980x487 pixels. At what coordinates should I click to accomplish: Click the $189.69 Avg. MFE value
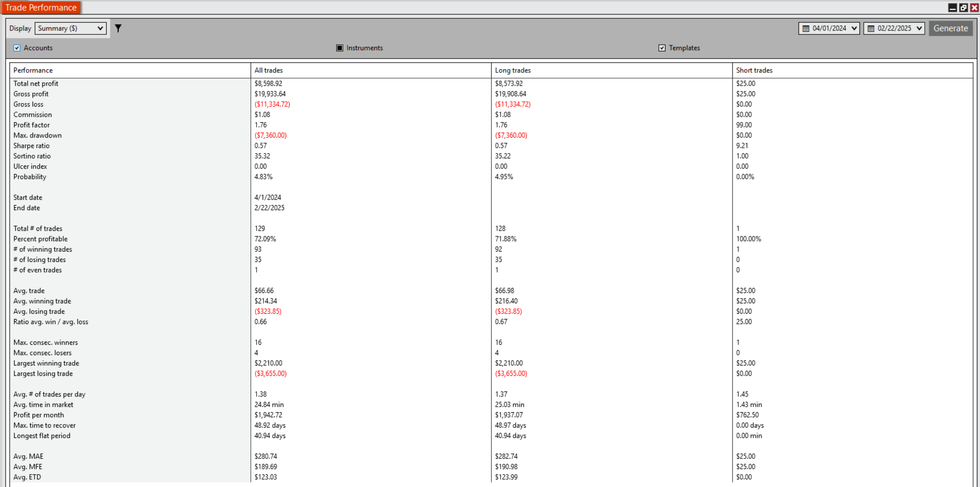click(x=265, y=467)
